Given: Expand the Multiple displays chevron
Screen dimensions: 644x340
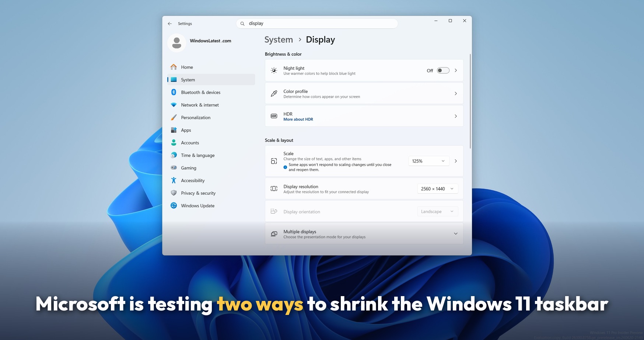Looking at the screenshot, I should [456, 234].
